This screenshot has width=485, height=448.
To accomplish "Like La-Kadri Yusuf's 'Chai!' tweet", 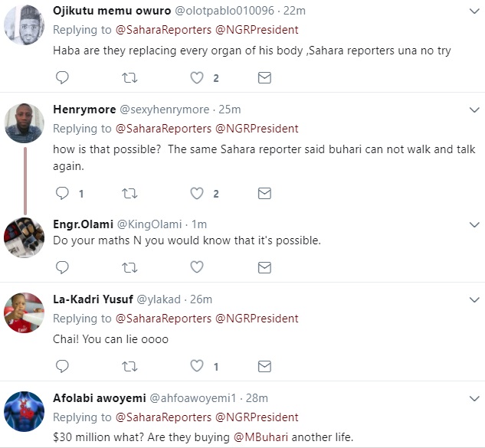I will click(x=197, y=366).
